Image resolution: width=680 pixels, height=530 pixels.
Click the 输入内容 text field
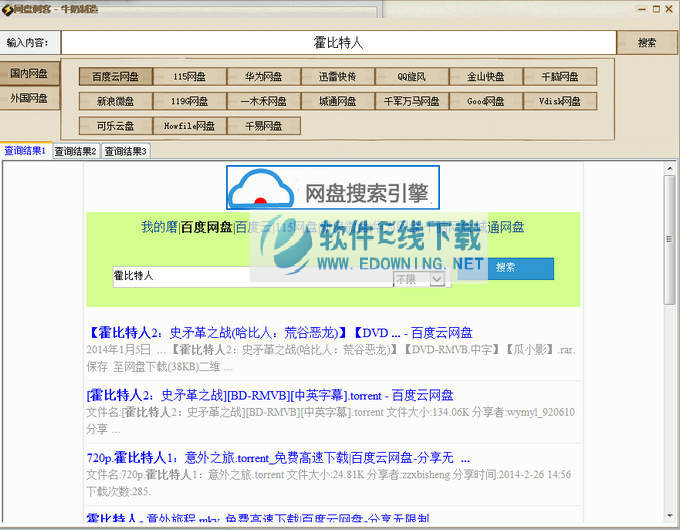[338, 43]
